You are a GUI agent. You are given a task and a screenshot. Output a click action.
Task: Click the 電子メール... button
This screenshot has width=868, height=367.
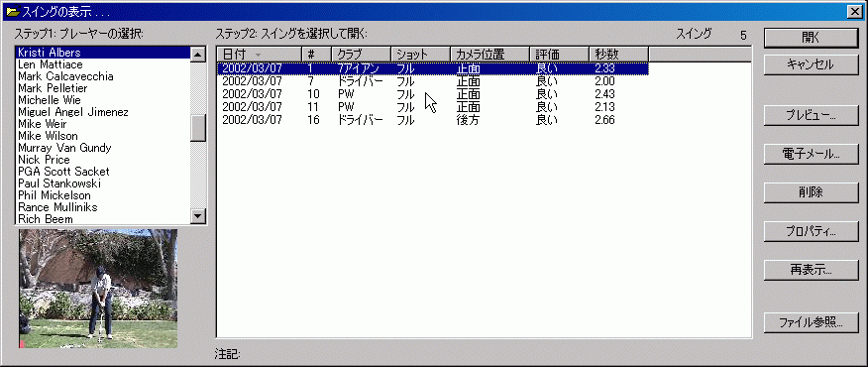[x=811, y=154]
